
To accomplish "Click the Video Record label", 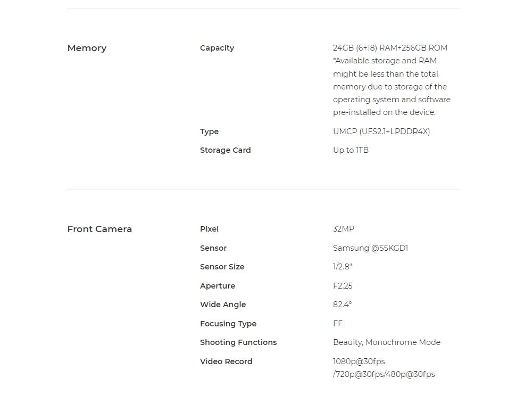I will (x=226, y=361).
